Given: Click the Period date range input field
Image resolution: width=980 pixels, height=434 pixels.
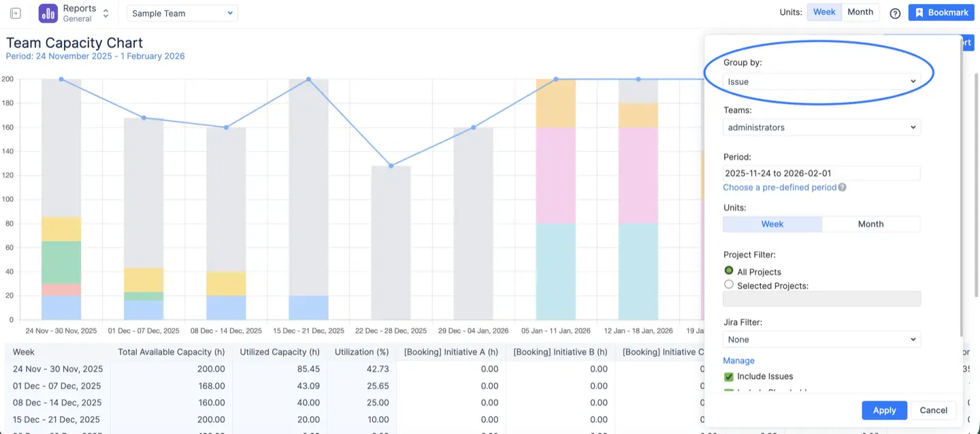Looking at the screenshot, I should [x=821, y=173].
